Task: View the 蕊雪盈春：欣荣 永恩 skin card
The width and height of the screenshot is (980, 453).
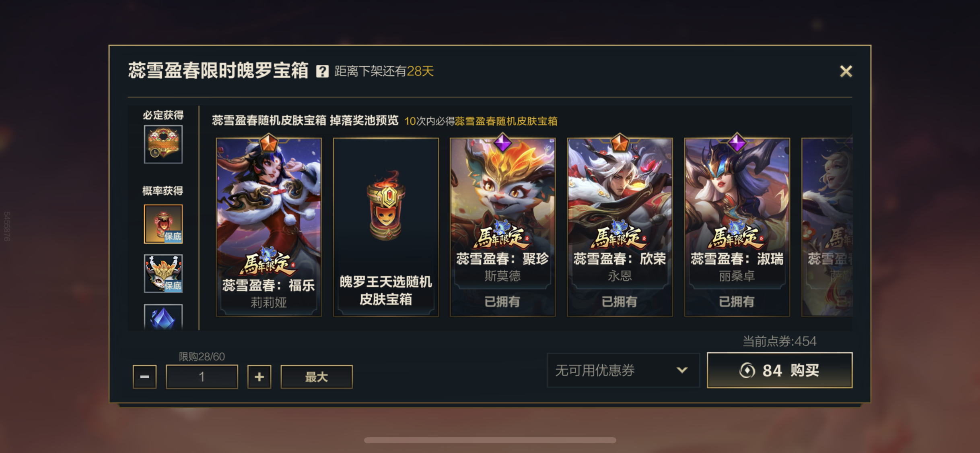Action: click(620, 227)
